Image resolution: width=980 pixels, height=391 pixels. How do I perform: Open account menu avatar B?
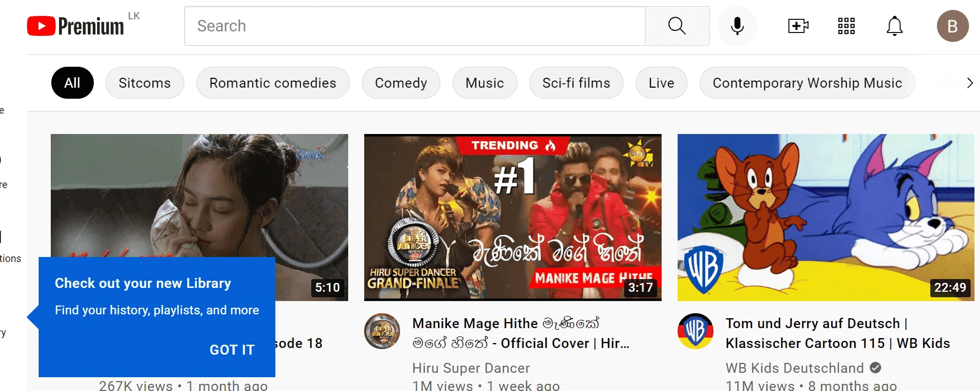coord(952,26)
